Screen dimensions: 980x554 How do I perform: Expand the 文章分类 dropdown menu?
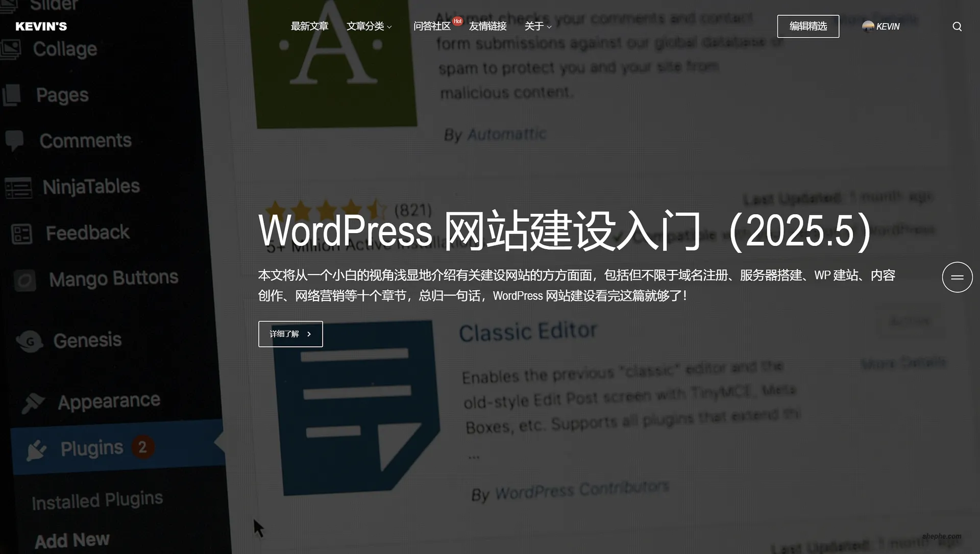point(369,26)
